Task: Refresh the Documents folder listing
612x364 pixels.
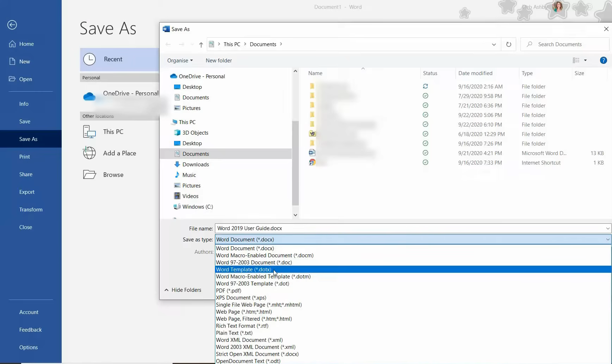Action: [508, 44]
